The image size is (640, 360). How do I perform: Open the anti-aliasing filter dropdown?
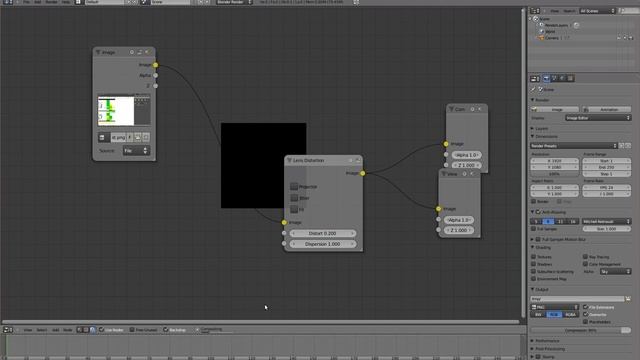(x=606, y=221)
